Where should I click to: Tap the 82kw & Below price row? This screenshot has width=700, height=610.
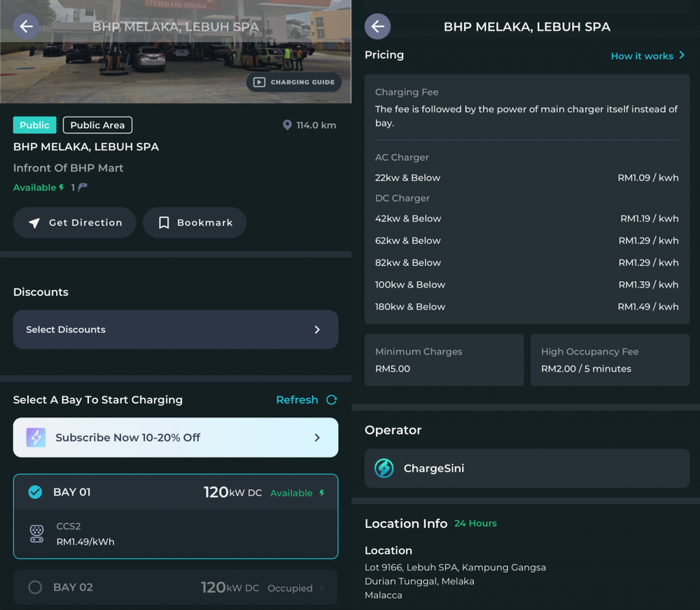[x=527, y=263]
